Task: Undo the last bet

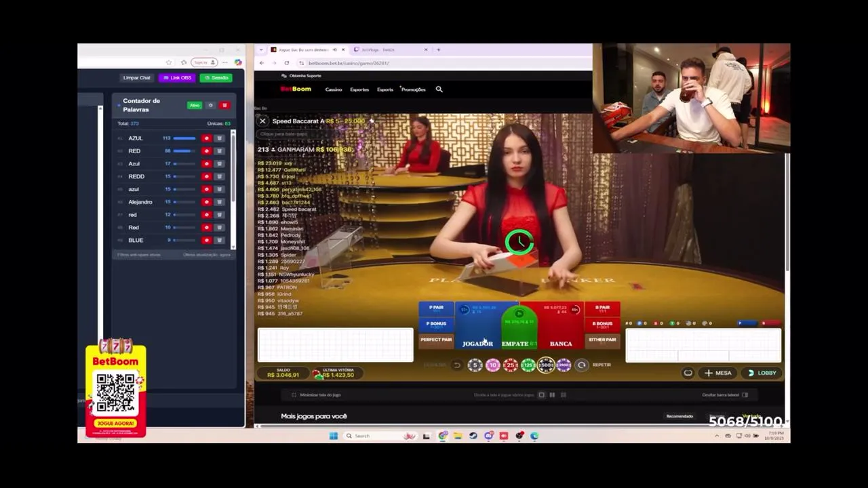Action: coord(457,365)
